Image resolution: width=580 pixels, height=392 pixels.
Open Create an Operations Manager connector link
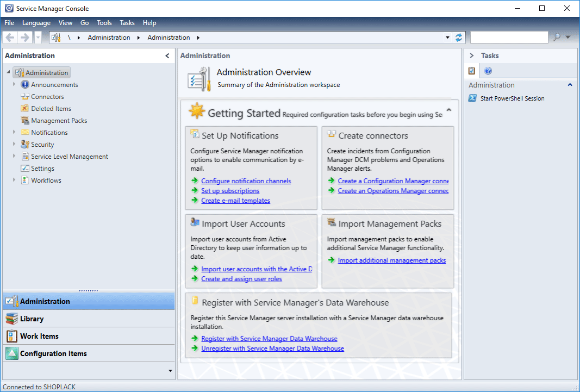pos(393,191)
